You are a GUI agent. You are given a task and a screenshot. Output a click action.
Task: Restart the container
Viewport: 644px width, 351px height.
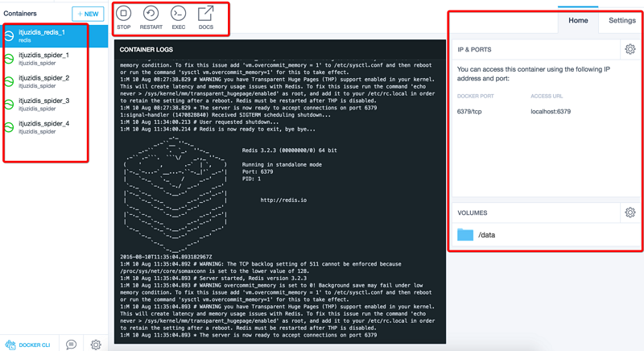(151, 18)
